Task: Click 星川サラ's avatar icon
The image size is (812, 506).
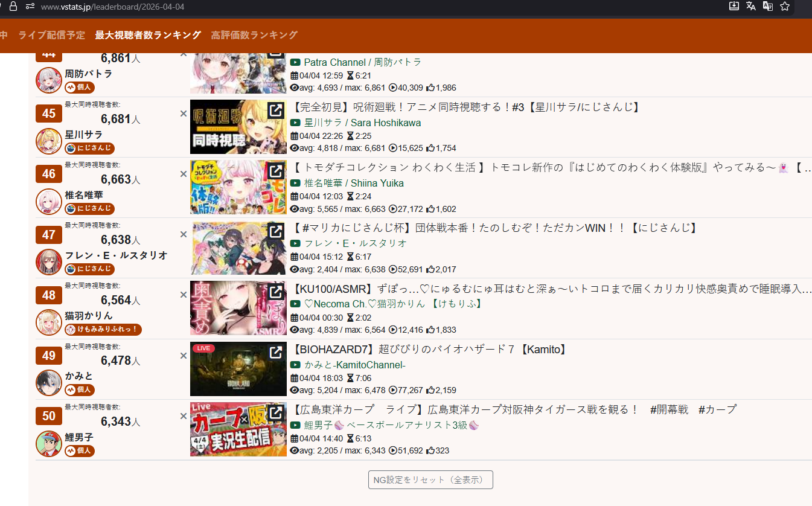Action: [x=49, y=141]
